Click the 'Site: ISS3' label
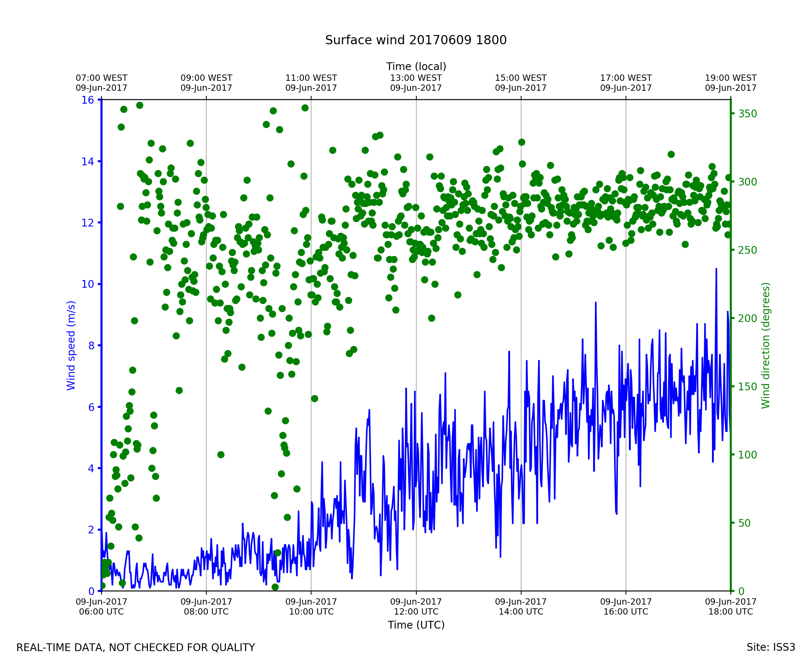Viewport: 812px width, 664px height. [771, 647]
